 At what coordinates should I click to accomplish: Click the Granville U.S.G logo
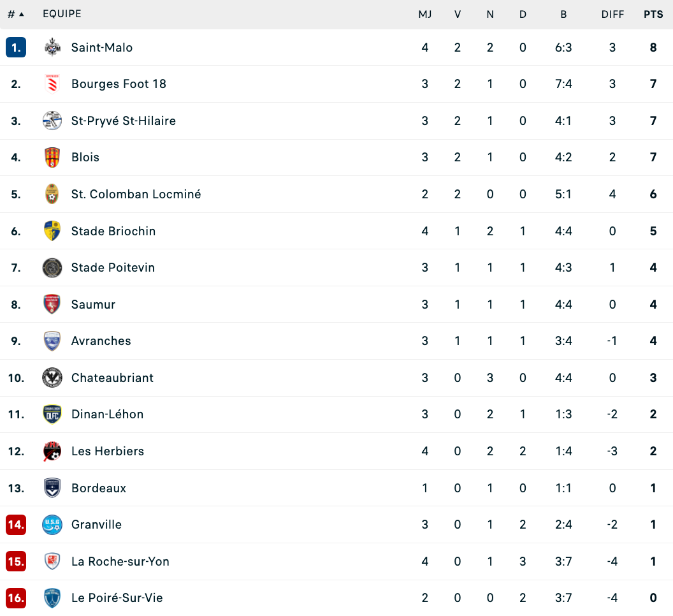pyautogui.click(x=52, y=525)
